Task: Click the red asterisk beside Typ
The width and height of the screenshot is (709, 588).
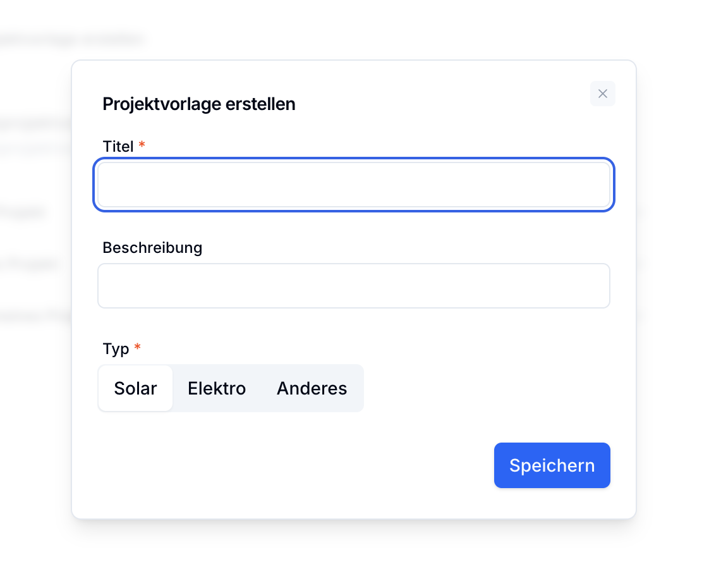Action: click(x=137, y=348)
